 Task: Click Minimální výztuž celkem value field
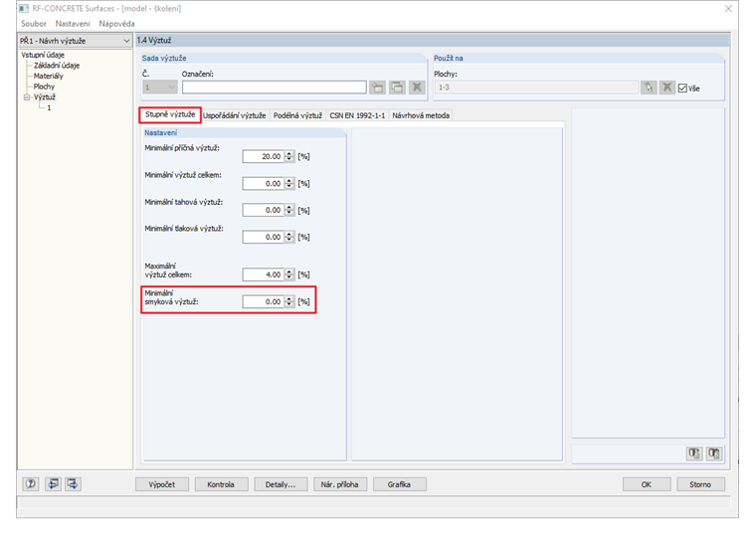(x=264, y=183)
